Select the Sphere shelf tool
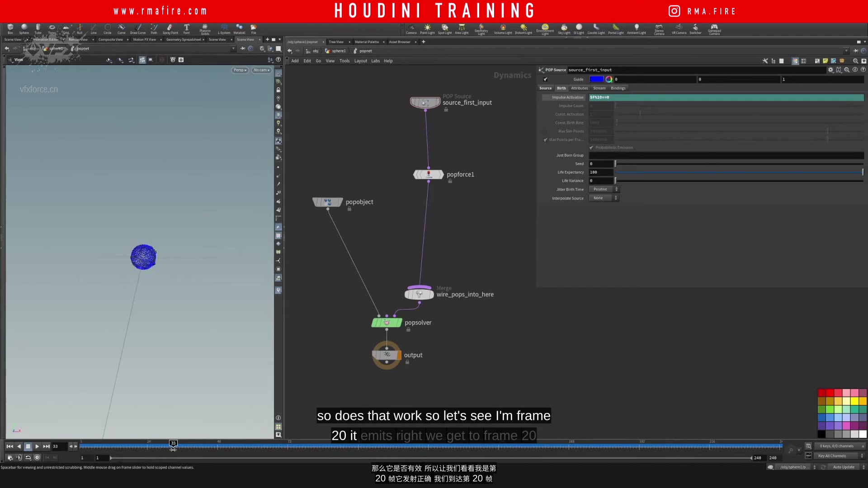The image size is (868, 488). (24, 29)
